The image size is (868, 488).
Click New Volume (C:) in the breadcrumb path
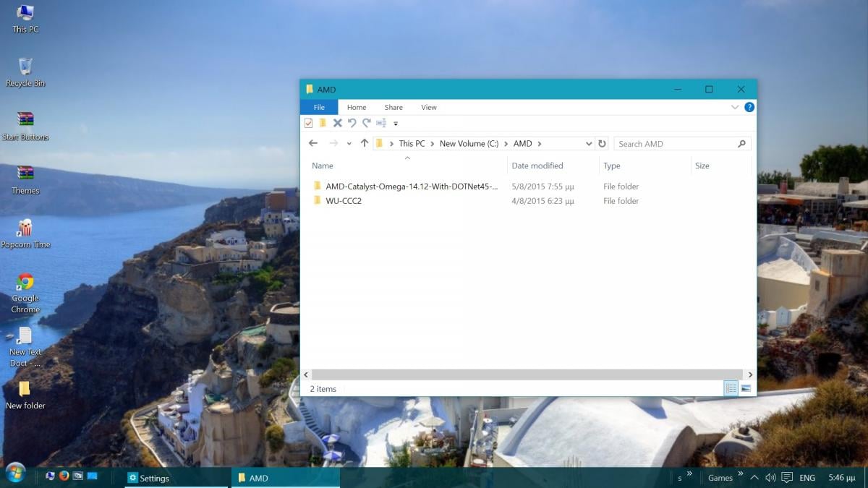(469, 144)
